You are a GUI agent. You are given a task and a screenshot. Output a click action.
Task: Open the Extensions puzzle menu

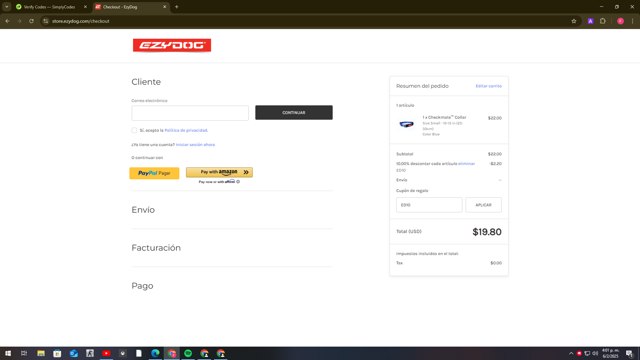click(603, 21)
